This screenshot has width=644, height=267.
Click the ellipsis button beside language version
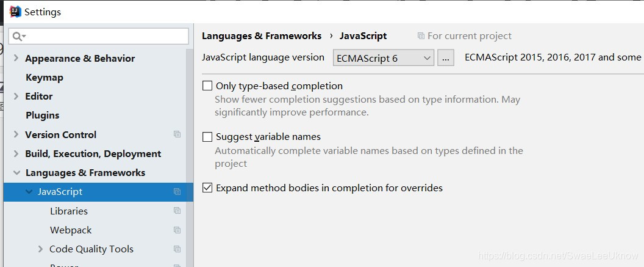tap(446, 58)
